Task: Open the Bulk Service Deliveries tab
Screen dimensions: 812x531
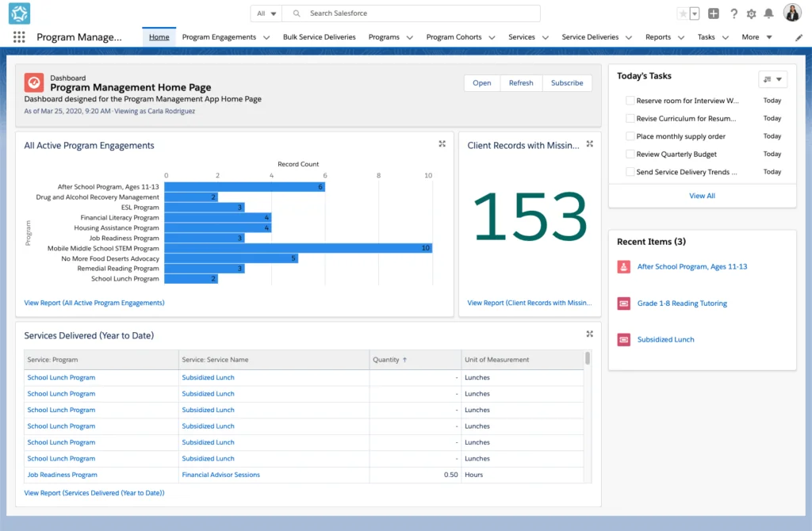Action: click(x=319, y=37)
